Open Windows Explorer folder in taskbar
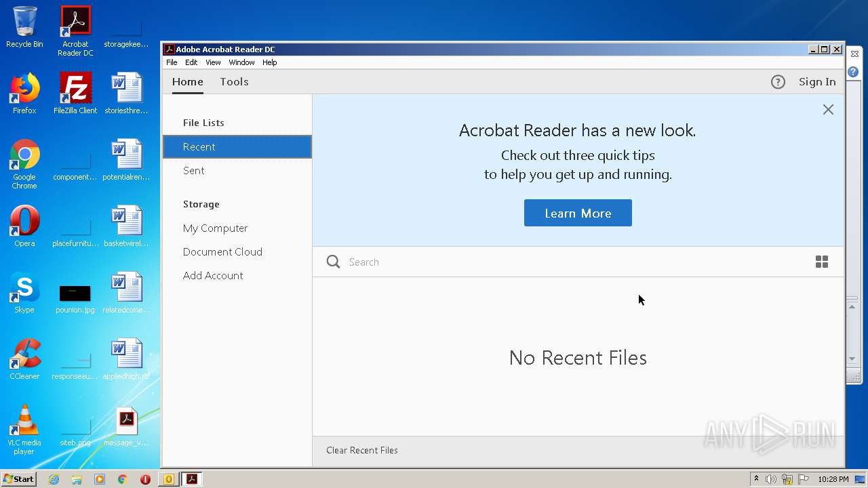The width and height of the screenshot is (868, 488). [x=77, y=479]
